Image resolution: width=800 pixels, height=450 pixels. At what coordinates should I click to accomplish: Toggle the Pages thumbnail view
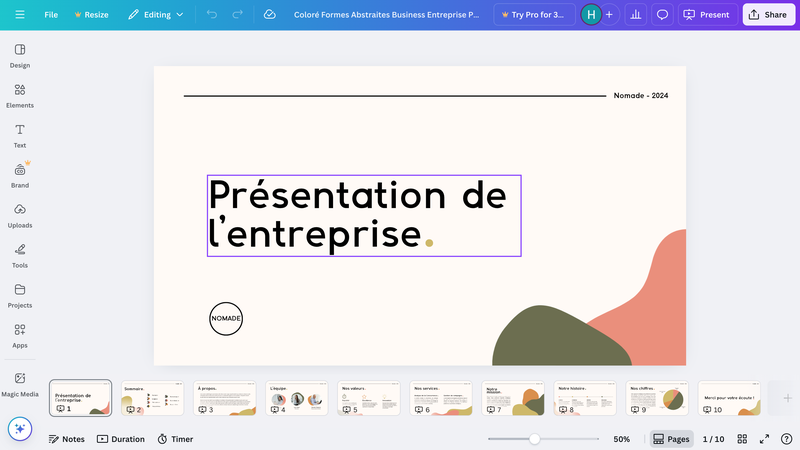671,439
